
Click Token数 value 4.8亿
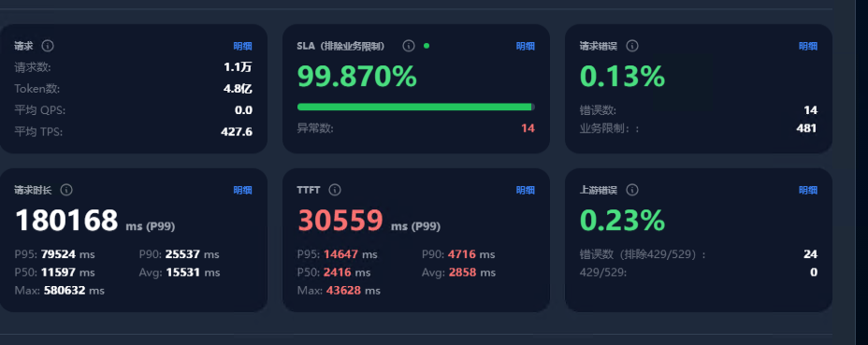[x=238, y=89]
